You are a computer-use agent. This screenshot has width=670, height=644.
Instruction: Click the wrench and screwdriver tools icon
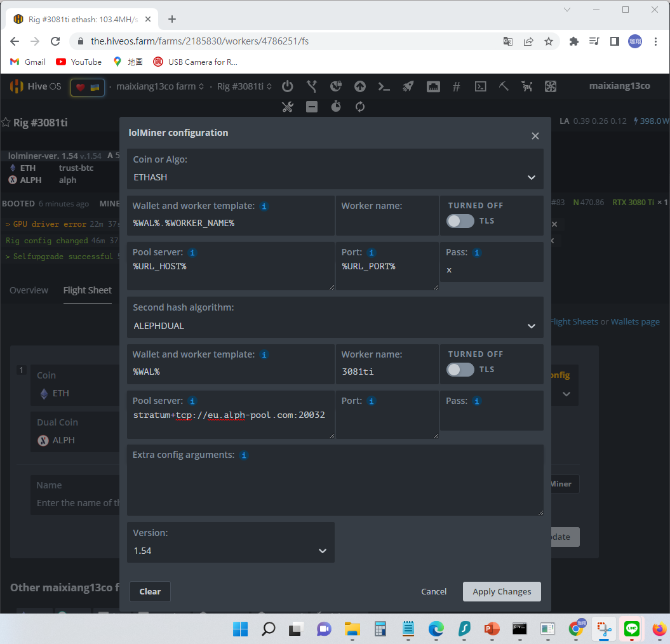(x=288, y=107)
